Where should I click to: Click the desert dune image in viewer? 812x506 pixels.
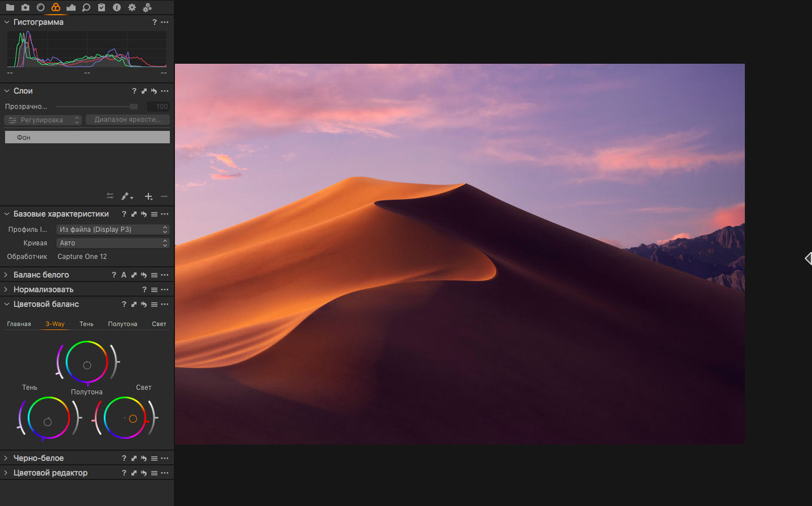click(x=459, y=254)
